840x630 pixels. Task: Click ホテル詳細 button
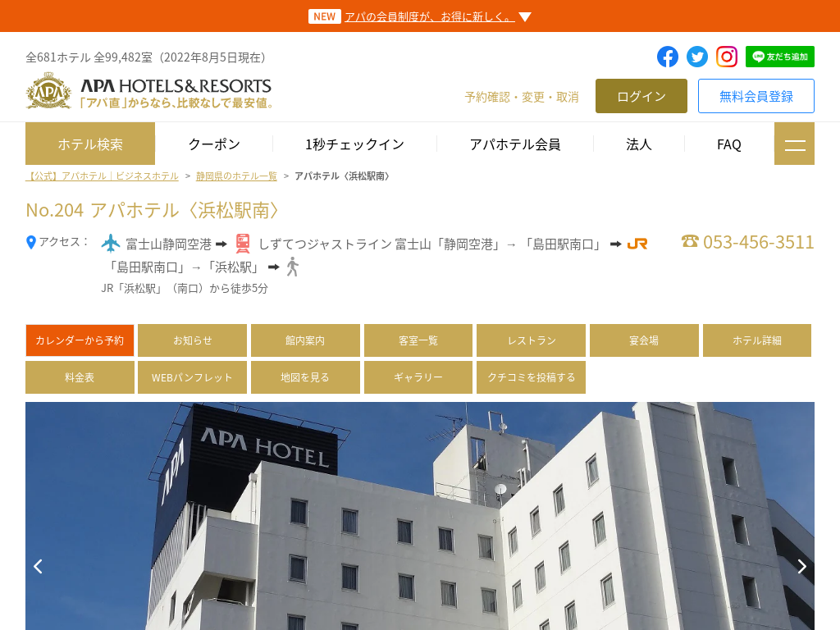click(x=757, y=340)
